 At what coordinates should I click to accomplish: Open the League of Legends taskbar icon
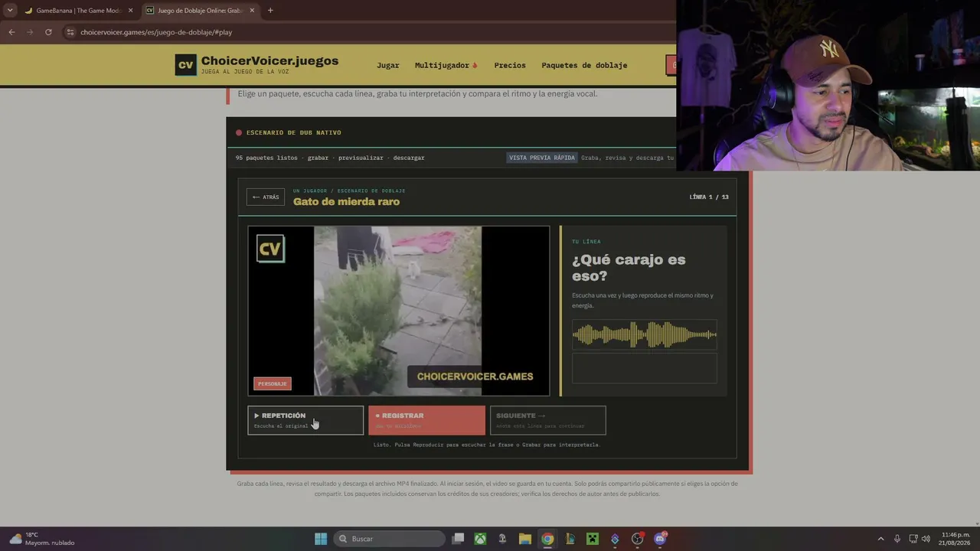point(570,539)
